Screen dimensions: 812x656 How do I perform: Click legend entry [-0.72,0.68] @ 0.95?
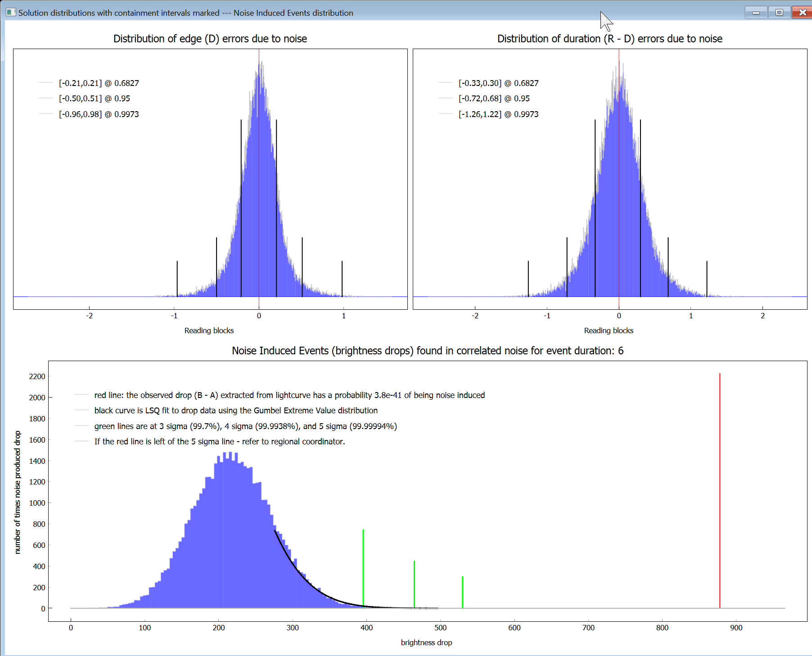coord(484,99)
